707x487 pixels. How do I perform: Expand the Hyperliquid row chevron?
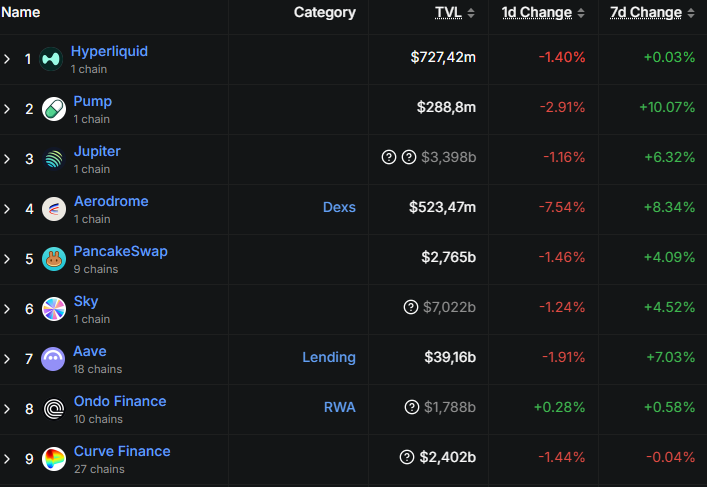pyautogui.click(x=7, y=59)
